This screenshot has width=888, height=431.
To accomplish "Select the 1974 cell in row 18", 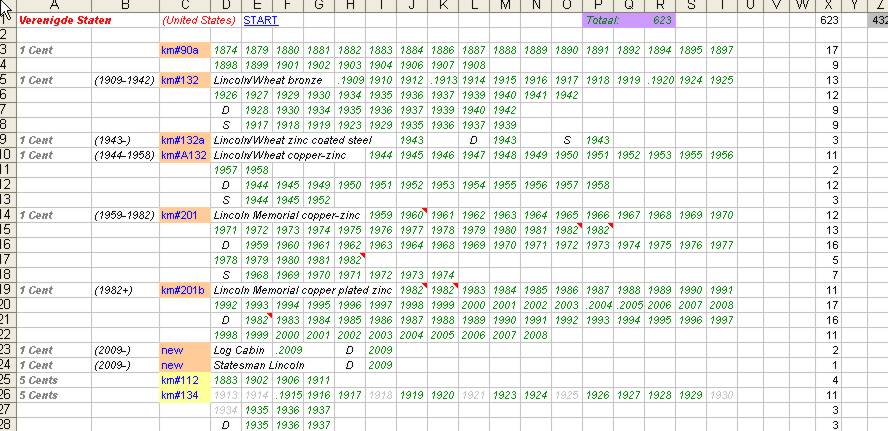I will pyautogui.click(x=443, y=275).
